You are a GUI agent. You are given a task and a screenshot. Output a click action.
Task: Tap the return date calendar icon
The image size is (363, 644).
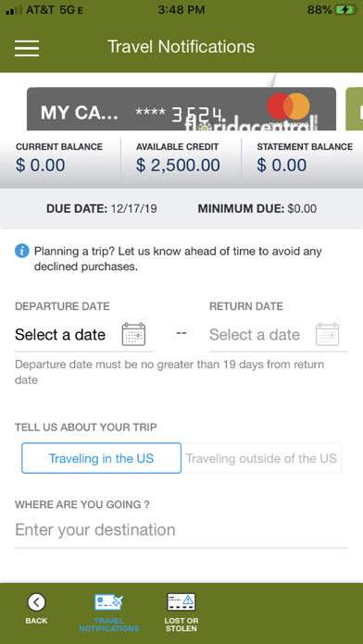(327, 334)
